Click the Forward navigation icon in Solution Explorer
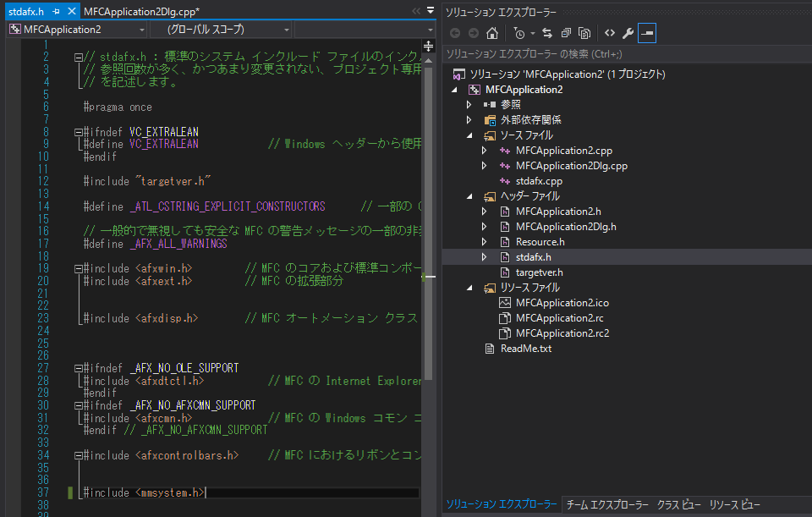Screen dimensions: 812x517 point(474,33)
